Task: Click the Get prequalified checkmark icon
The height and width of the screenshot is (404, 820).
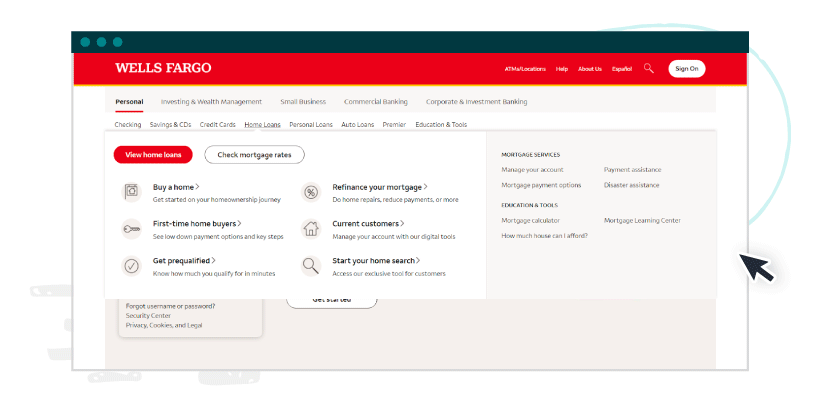Action: 131,266
